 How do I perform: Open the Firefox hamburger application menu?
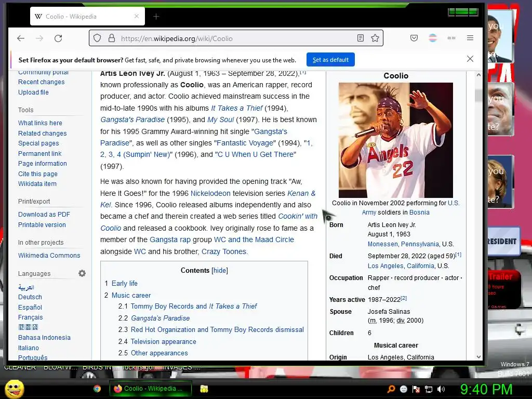coord(470,38)
